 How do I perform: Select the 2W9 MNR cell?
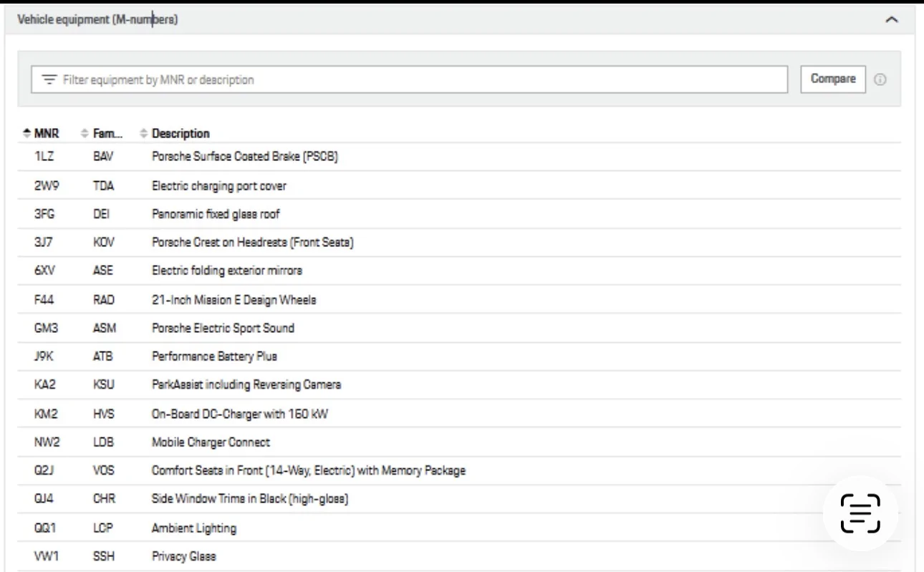[x=47, y=185]
